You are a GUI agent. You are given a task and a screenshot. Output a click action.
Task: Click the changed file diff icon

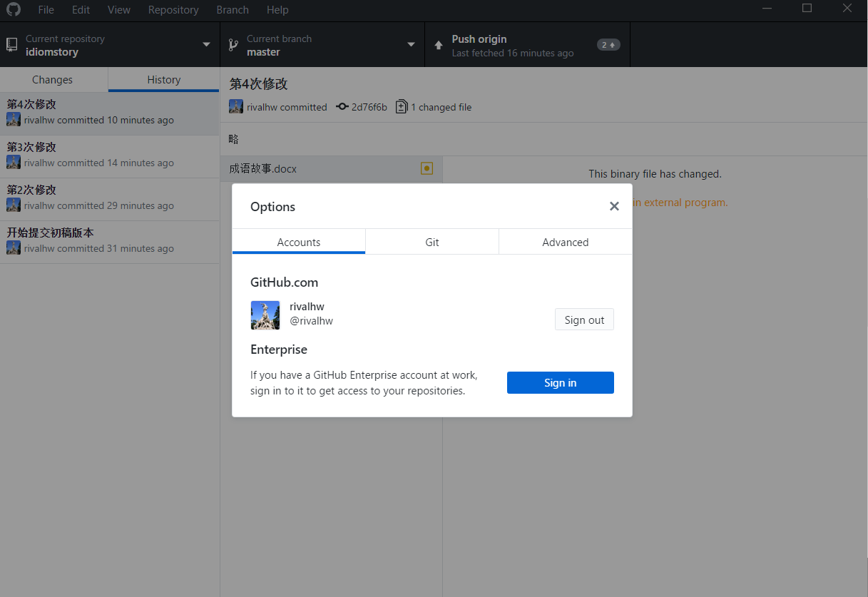click(402, 107)
